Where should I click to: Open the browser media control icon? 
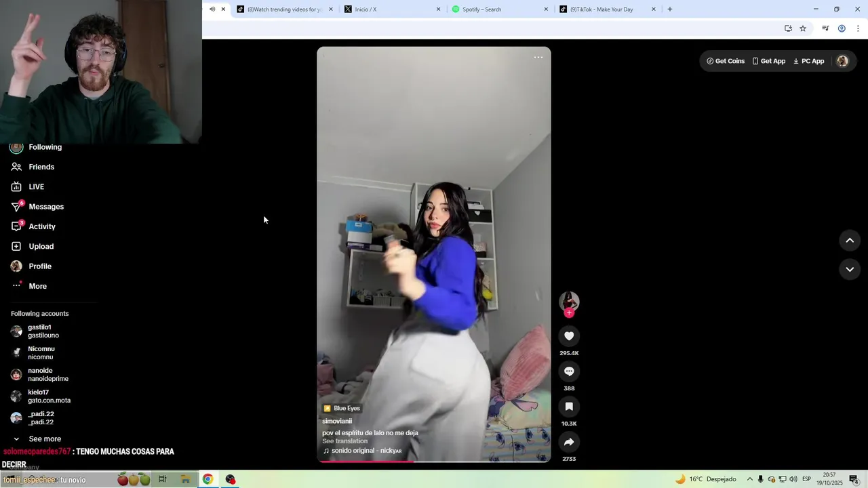coord(825,28)
